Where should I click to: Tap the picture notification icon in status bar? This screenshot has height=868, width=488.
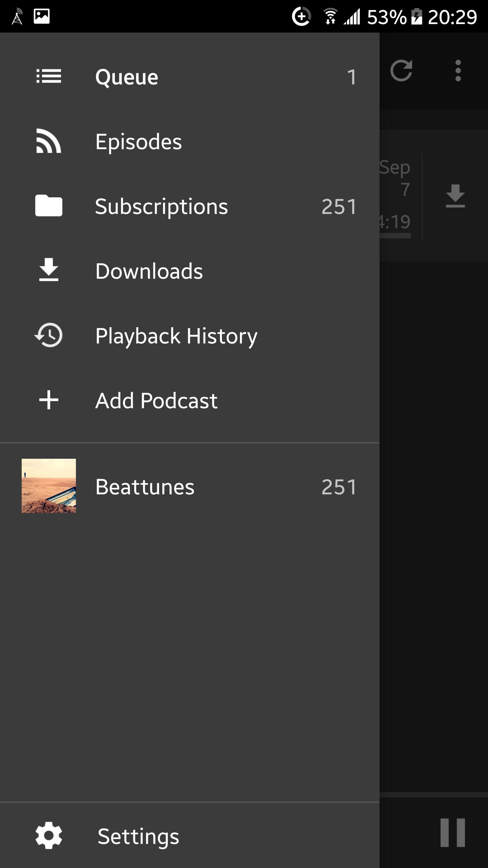42,16
